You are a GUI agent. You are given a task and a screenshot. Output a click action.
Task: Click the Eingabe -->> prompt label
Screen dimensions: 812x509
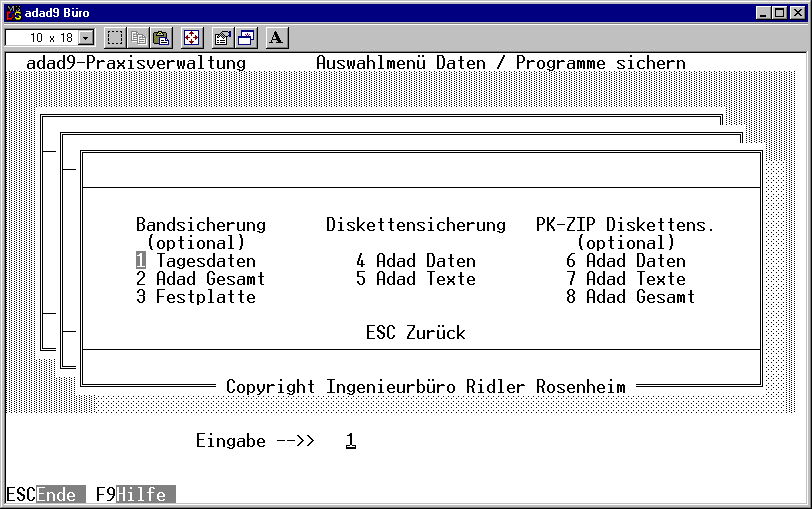[255, 441]
